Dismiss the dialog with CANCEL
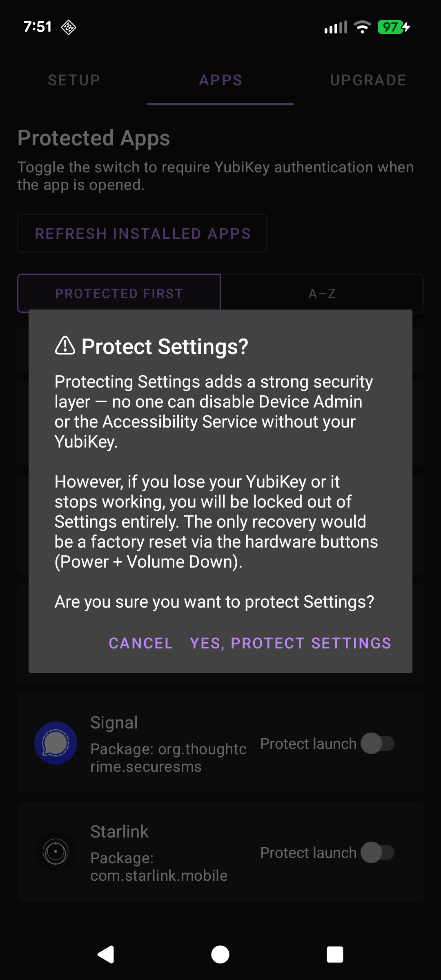 pos(140,643)
